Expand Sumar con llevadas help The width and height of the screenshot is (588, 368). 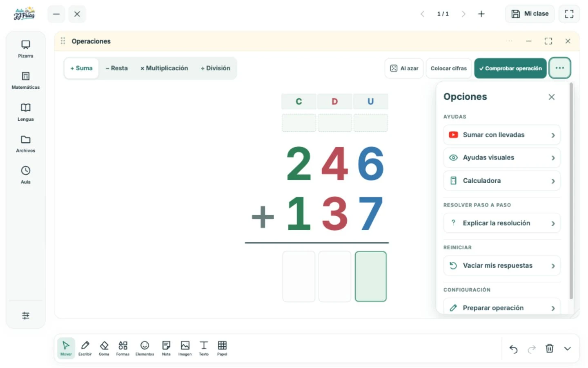point(501,135)
